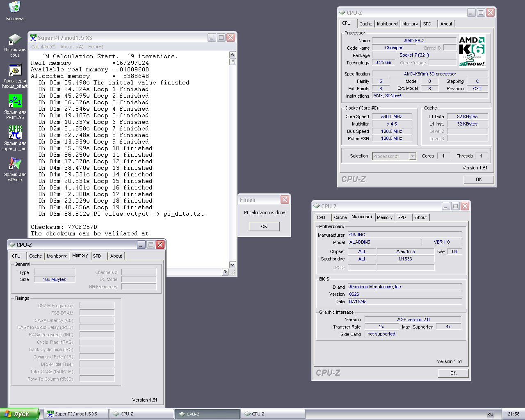525x420 pixels.
Task: Click the BIOS Brand American Megatrends field
Action: (x=405, y=287)
